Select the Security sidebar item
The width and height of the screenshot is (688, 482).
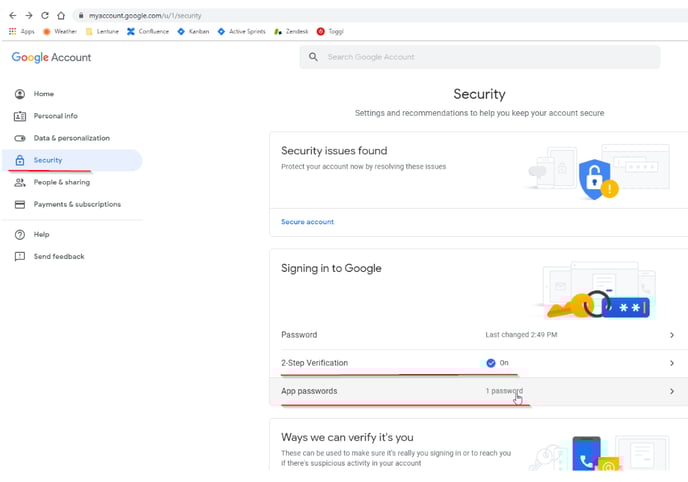pos(48,160)
